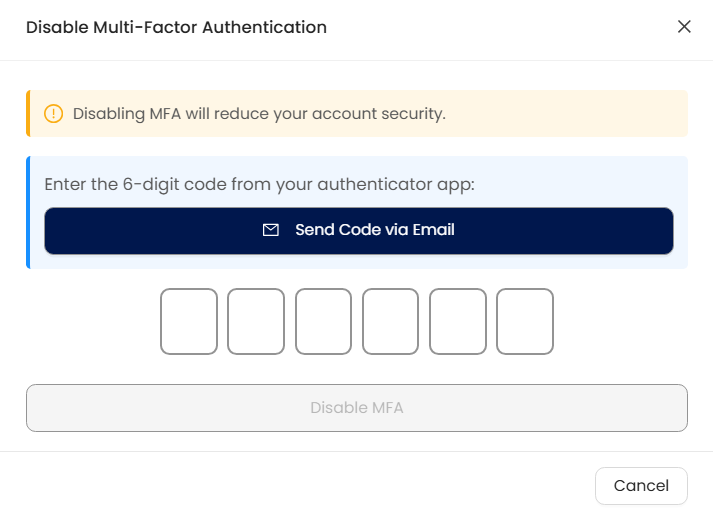The height and width of the screenshot is (514, 713).
Task: Close the Disable Multi-Factor Authentication dialog
Action: pyautogui.click(x=684, y=27)
